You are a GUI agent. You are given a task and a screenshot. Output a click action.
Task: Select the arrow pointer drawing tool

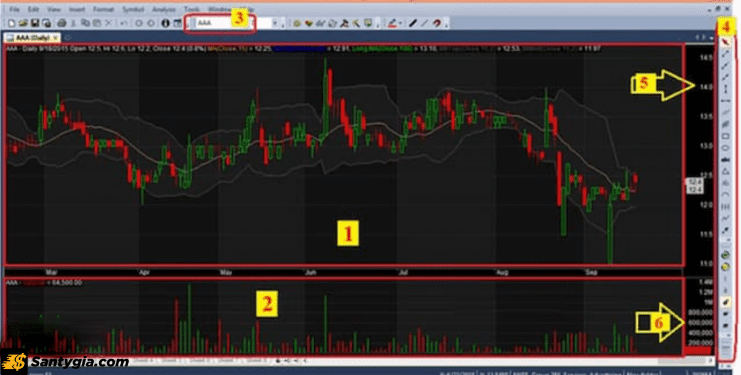tap(725, 43)
